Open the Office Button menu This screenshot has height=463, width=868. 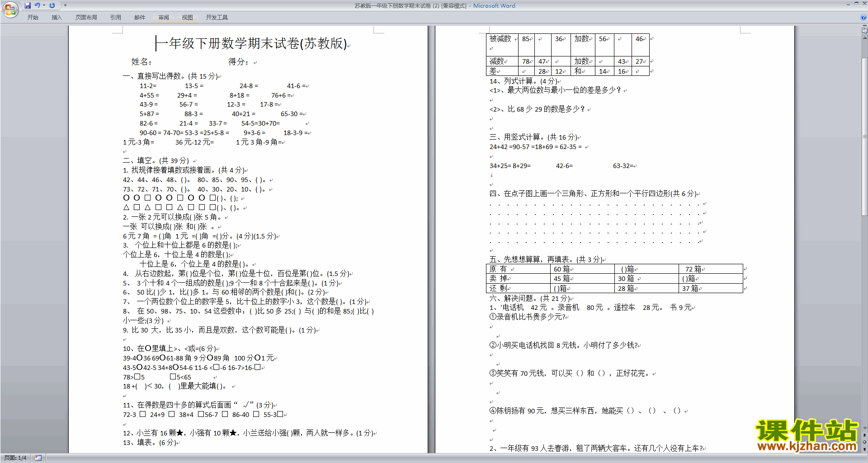coord(10,9)
